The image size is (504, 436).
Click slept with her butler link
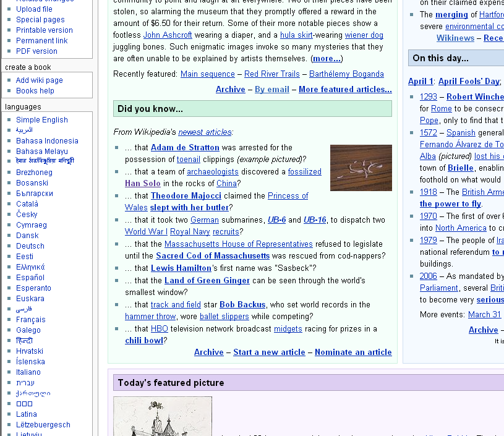190,207
